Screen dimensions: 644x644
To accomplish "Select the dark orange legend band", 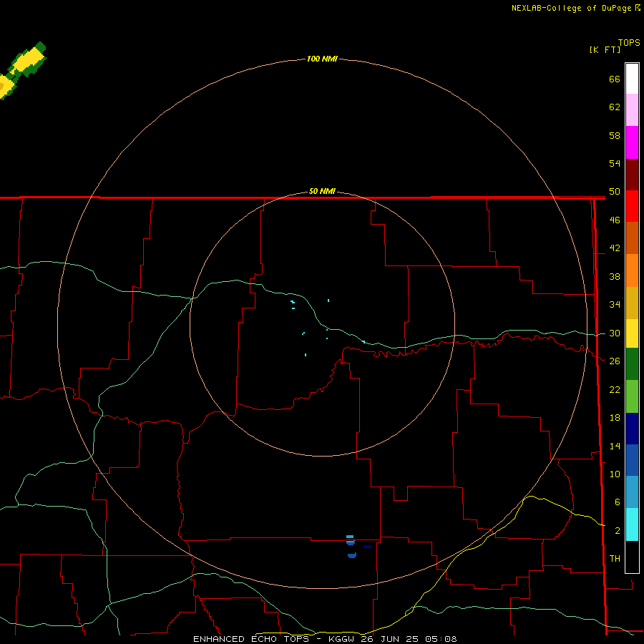I will click(632, 238).
